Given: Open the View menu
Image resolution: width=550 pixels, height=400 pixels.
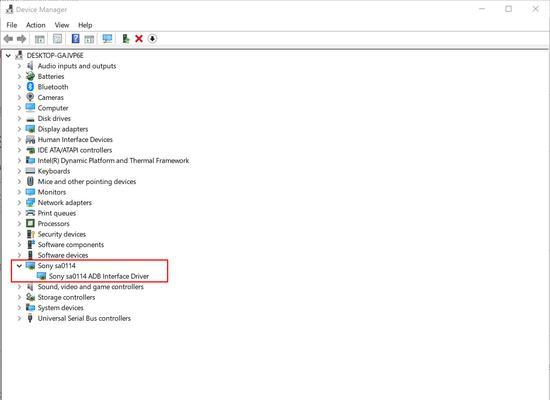Looking at the screenshot, I should click(x=62, y=25).
